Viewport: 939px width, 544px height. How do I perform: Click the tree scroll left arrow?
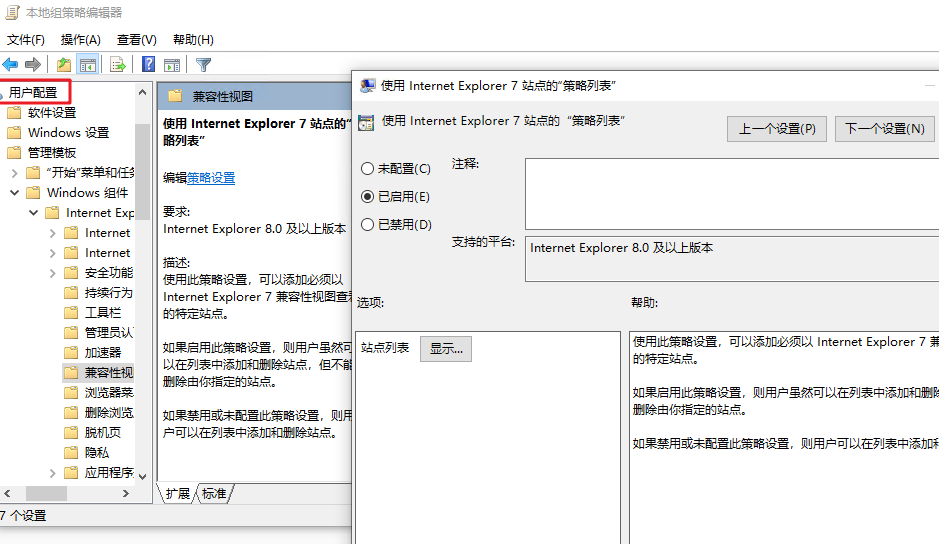pos(7,493)
